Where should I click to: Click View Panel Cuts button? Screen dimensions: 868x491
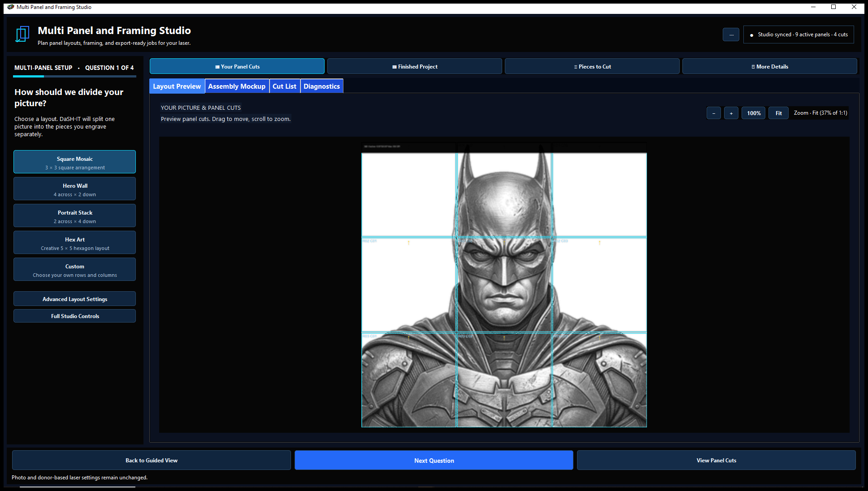click(x=716, y=460)
